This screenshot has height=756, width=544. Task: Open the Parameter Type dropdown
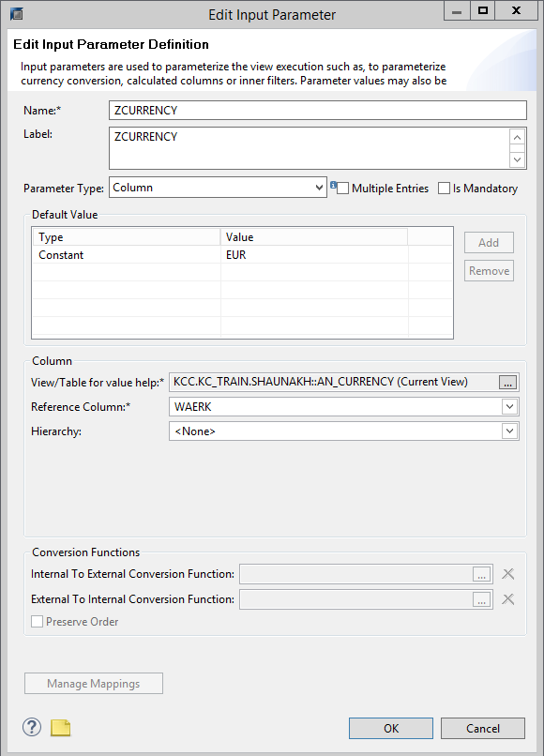tap(319, 188)
